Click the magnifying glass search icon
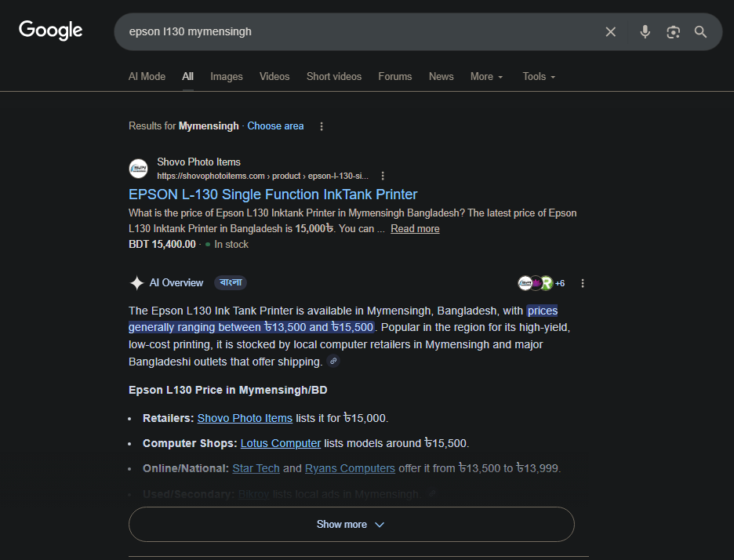 [700, 32]
